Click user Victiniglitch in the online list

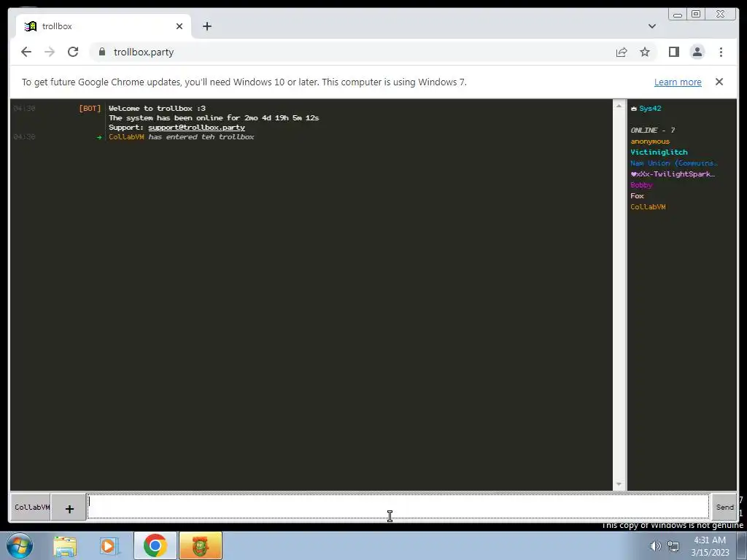click(x=659, y=152)
